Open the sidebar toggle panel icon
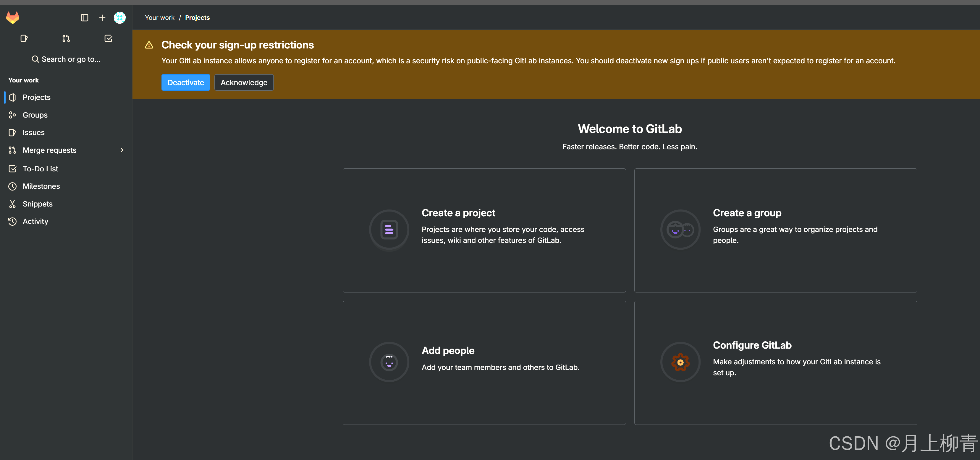Screen dimensions: 980x460 (84, 17)
